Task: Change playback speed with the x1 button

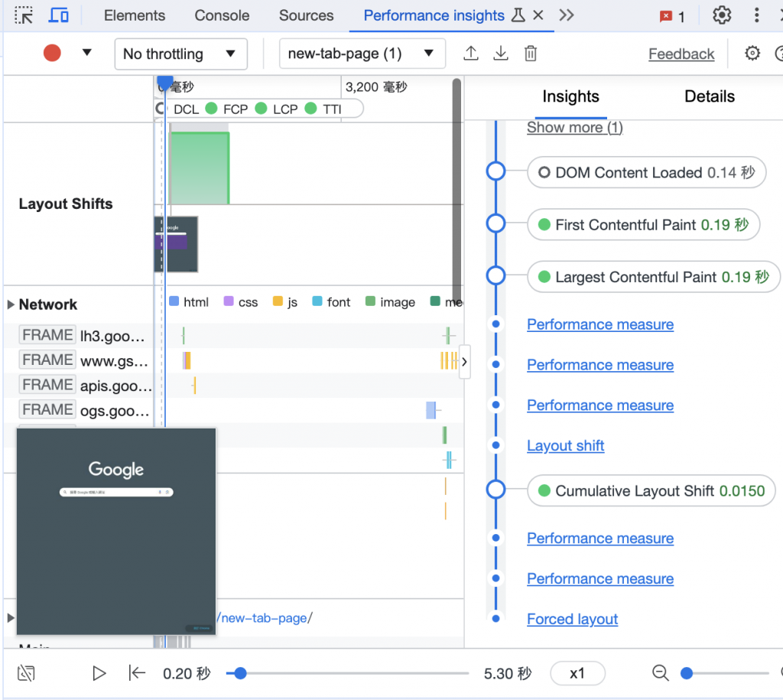Action: (577, 673)
